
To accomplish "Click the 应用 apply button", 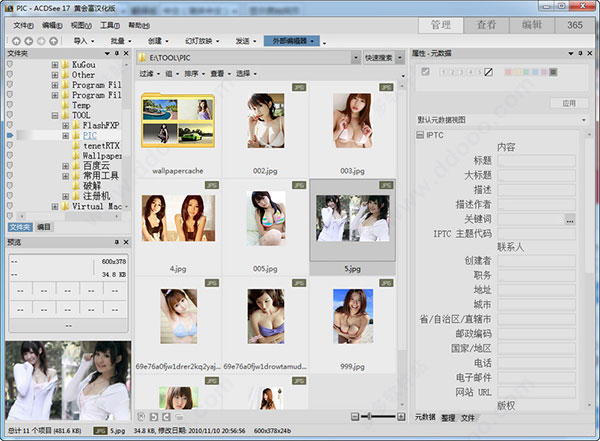I will [569, 103].
